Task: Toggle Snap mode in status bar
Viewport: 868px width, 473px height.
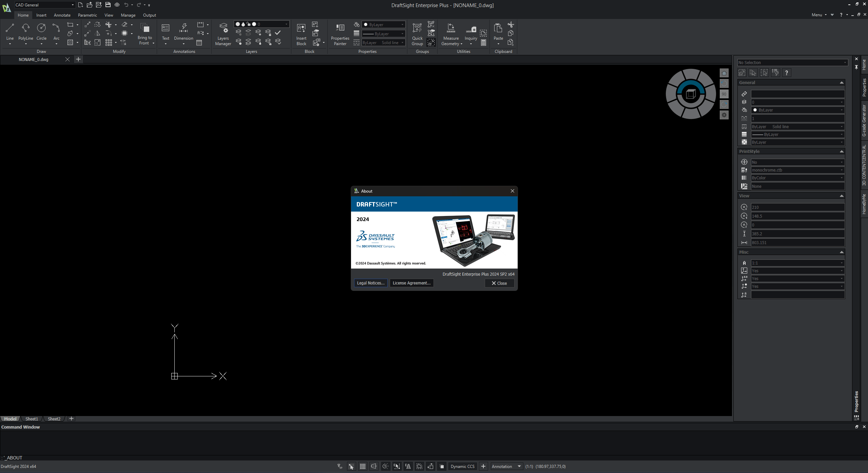Action: [x=351, y=467]
